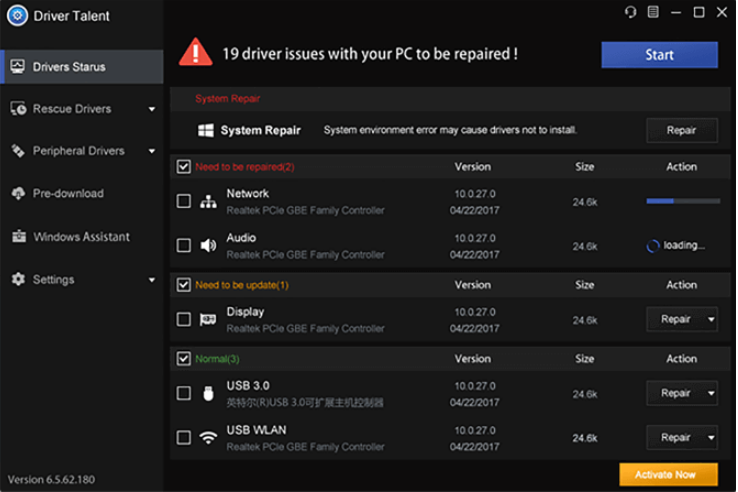Open the menu list icon in title bar
The width and height of the screenshot is (738, 492).
click(x=653, y=12)
